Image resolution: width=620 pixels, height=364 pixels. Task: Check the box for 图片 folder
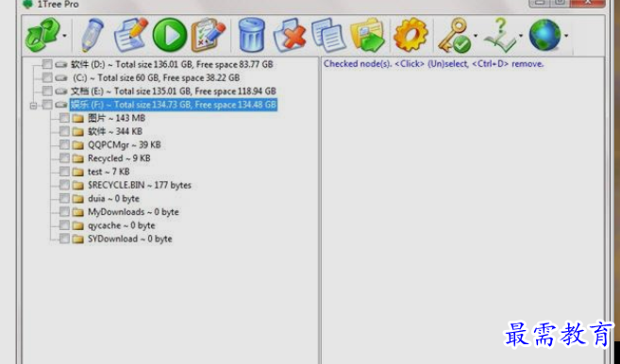(64, 118)
